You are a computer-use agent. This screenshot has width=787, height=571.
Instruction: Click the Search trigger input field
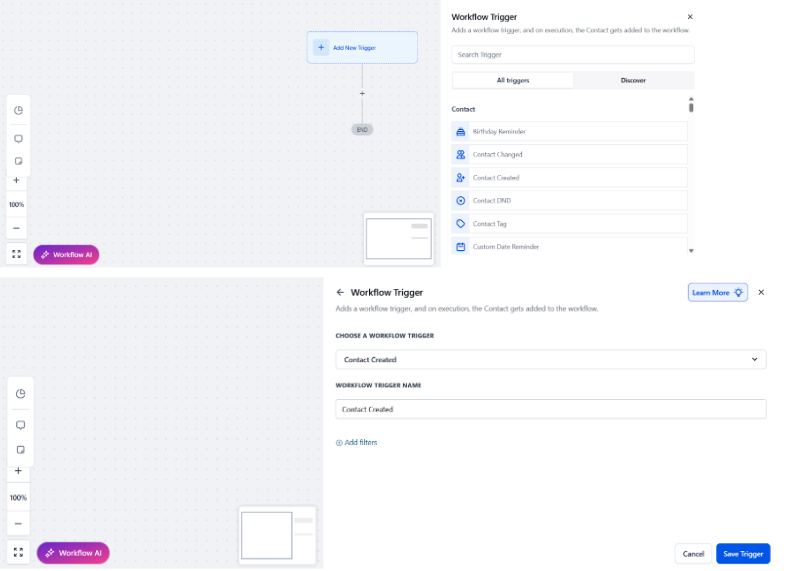click(572, 55)
